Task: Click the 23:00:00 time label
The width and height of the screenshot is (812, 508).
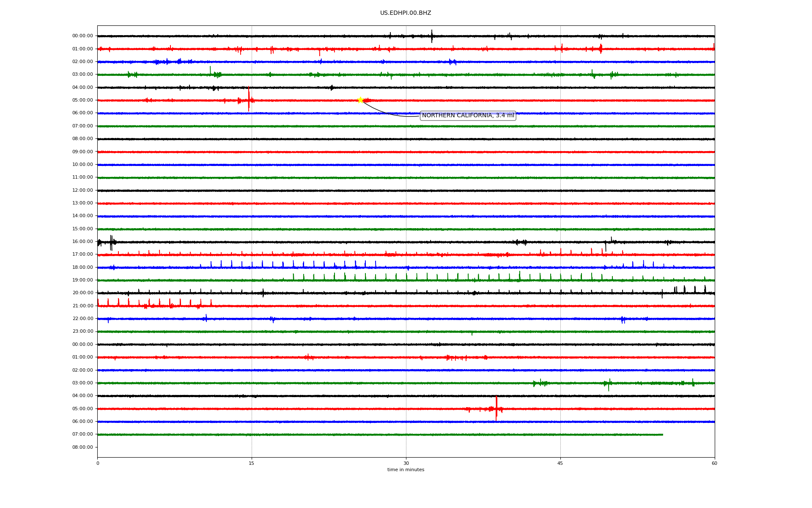Action: tap(82, 331)
